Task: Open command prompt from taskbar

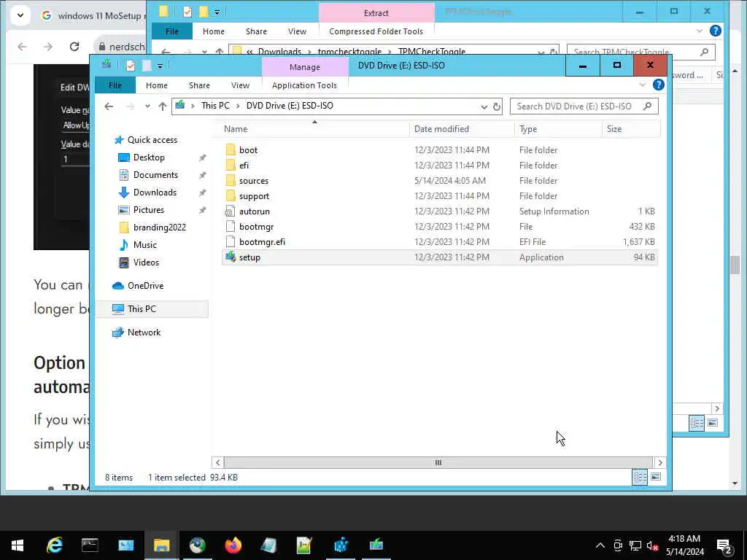Action: coord(90,545)
